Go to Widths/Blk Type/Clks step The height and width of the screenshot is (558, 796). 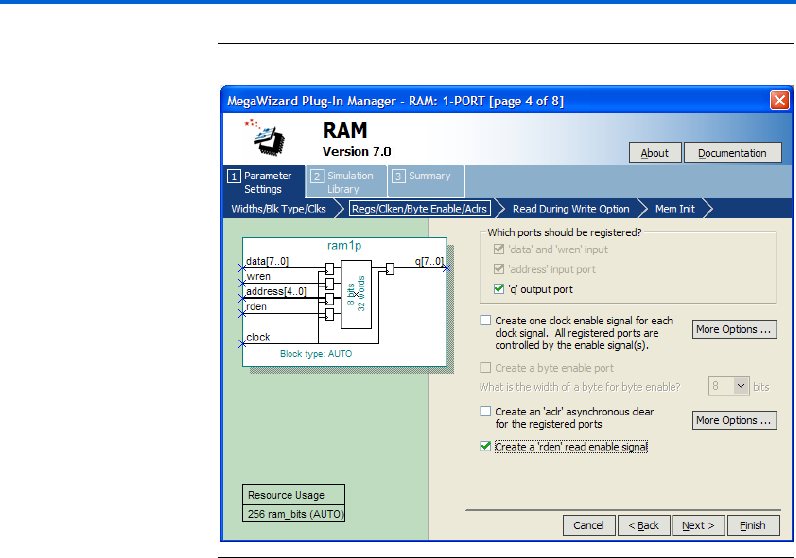pyautogui.click(x=278, y=209)
